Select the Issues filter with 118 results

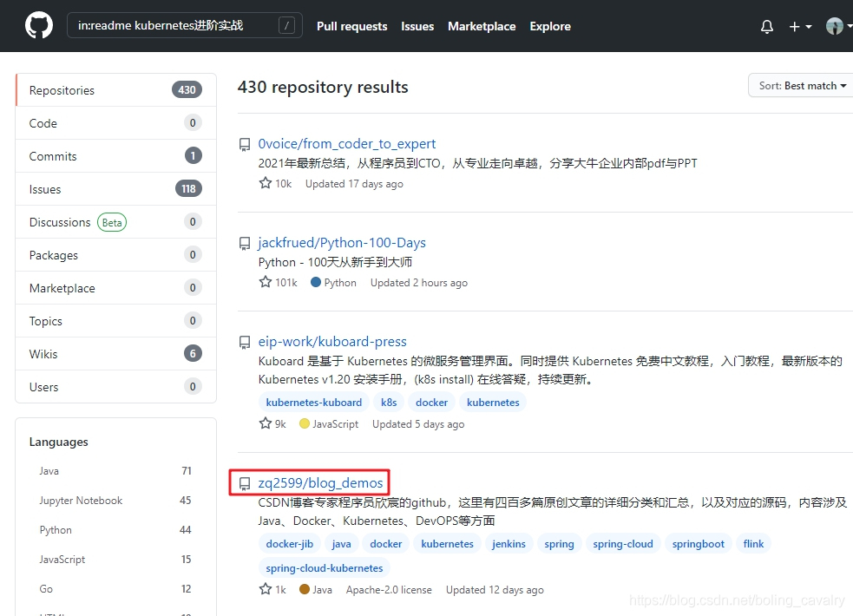[116, 189]
